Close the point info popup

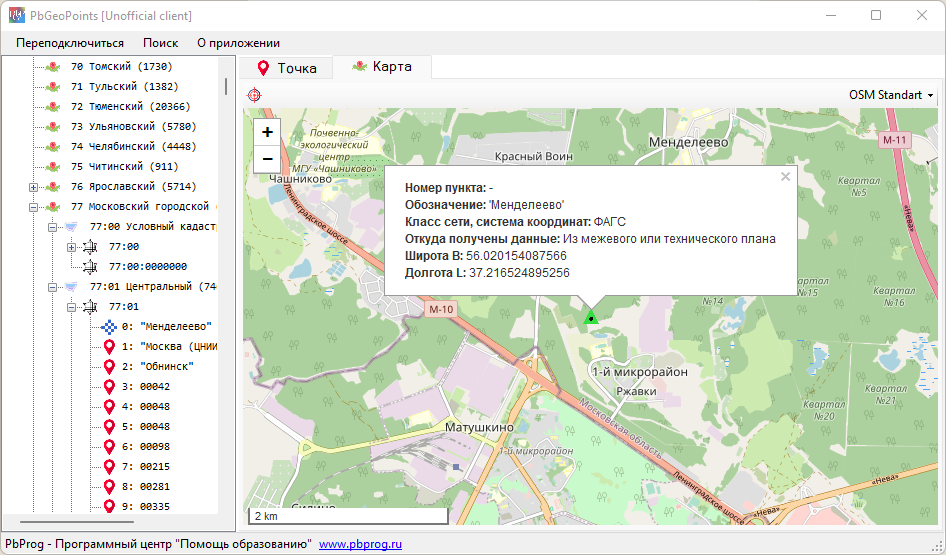click(785, 177)
